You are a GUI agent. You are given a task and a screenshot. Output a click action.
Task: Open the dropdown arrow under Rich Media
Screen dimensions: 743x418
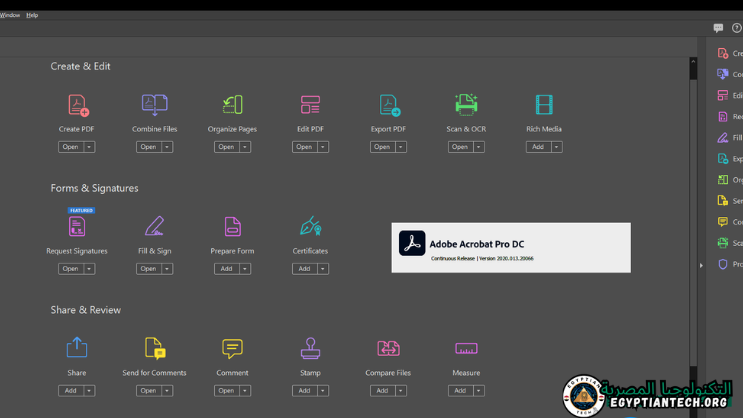point(557,147)
